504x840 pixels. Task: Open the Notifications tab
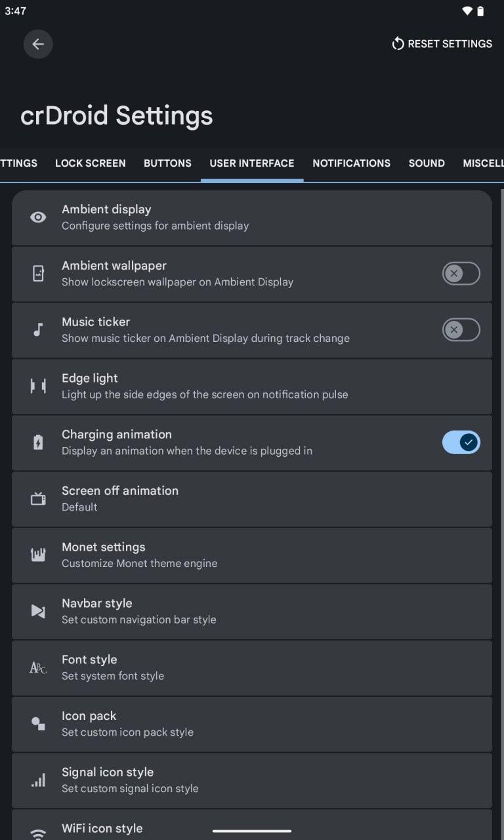[x=351, y=163]
